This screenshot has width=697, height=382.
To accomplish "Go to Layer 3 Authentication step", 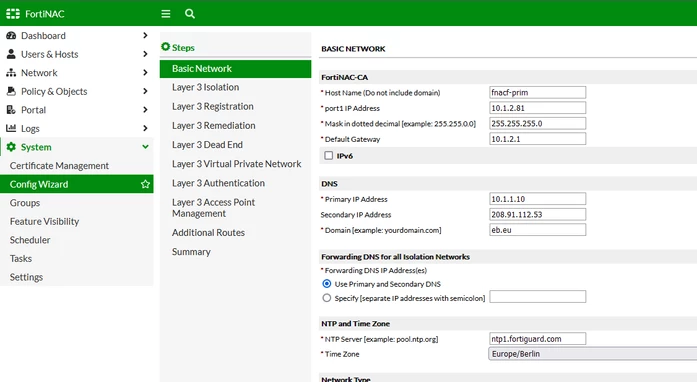I will pos(218,183).
